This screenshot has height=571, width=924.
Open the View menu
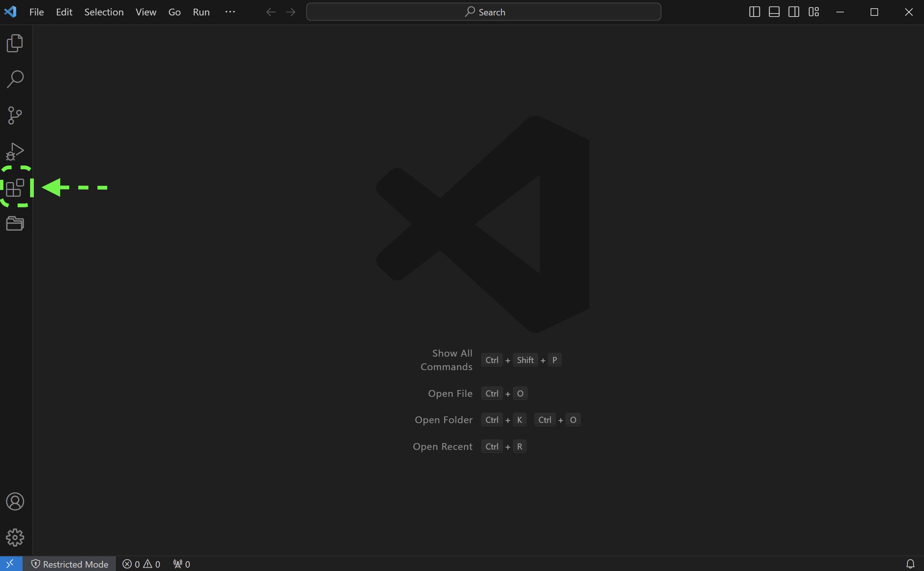pyautogui.click(x=146, y=12)
